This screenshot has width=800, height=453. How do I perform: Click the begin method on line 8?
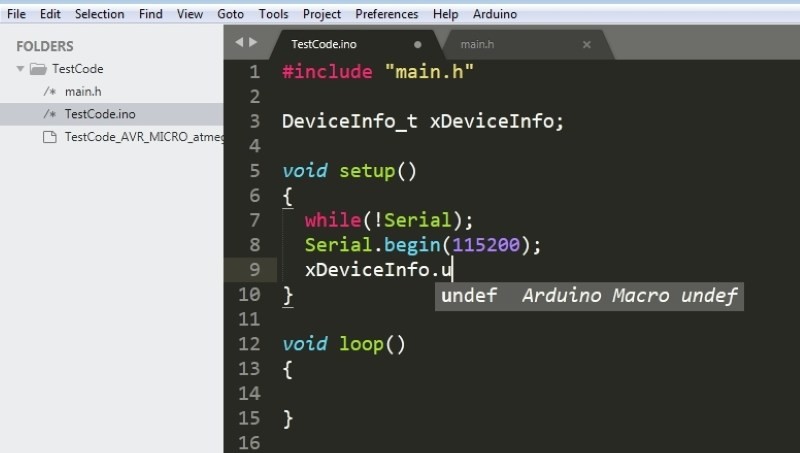[x=412, y=245]
